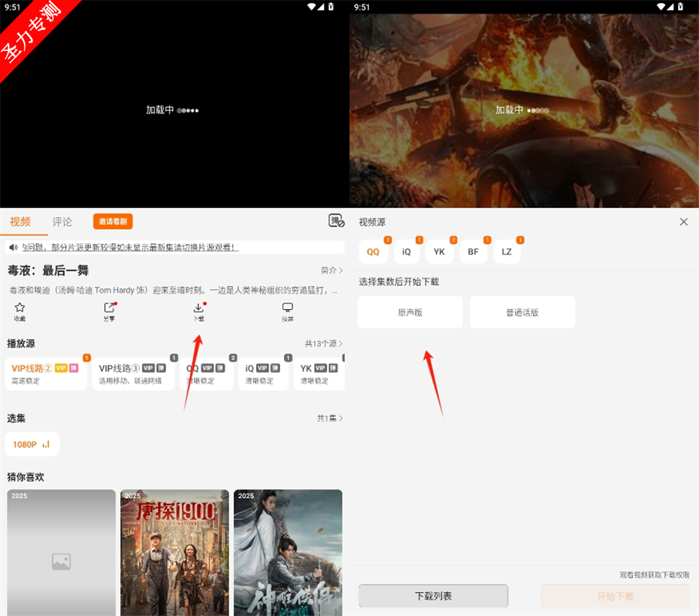Tap the 开始下载 start button
699x616 pixels.
[615, 596]
